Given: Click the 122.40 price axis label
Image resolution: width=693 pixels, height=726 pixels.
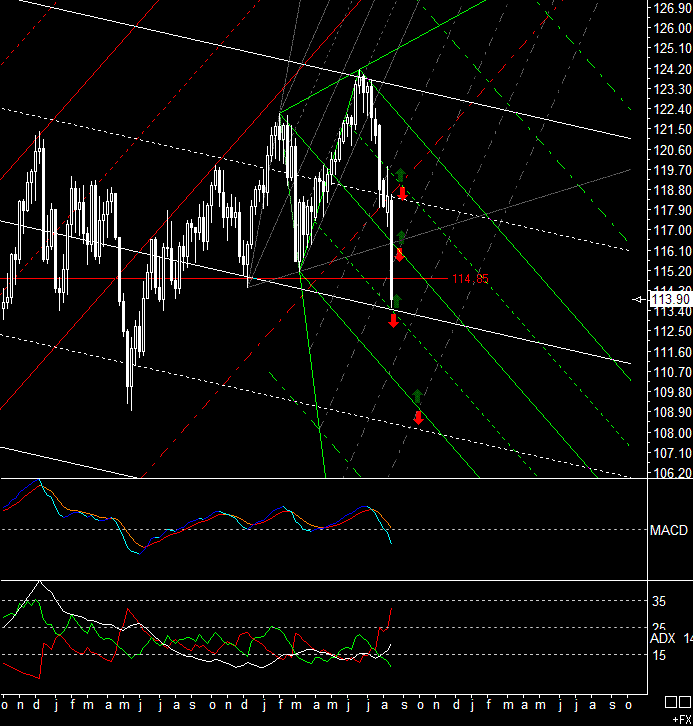Looking at the screenshot, I should coord(672,109).
